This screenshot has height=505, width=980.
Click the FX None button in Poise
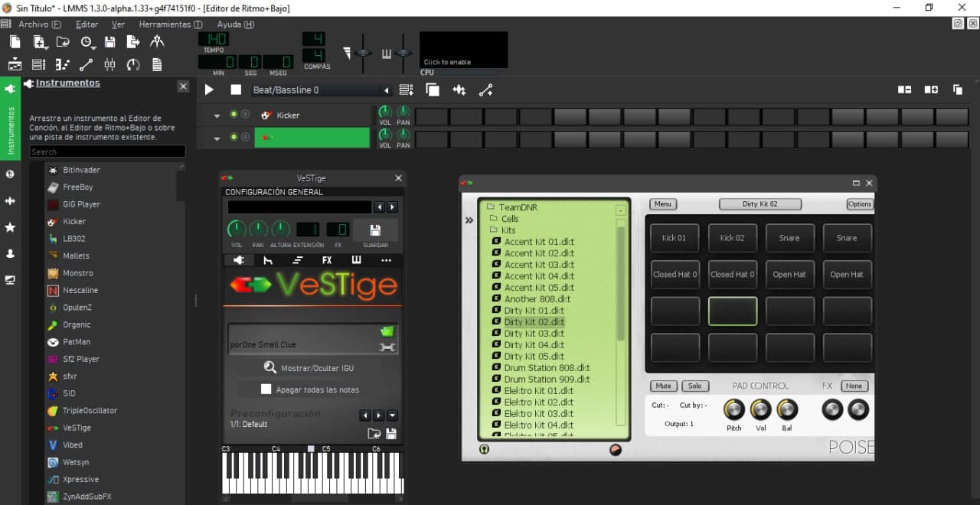[855, 386]
